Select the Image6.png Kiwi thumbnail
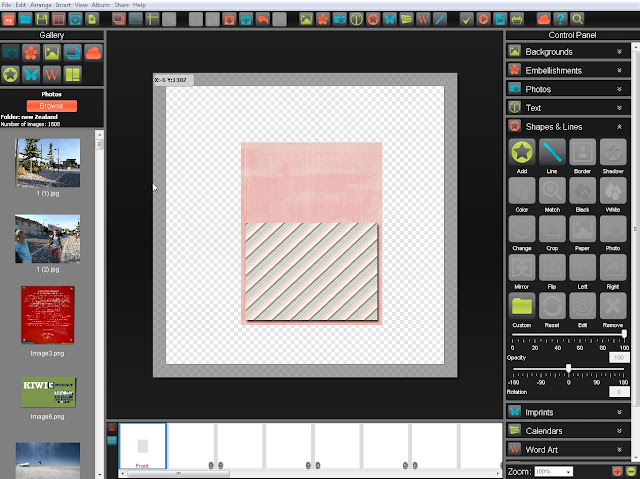Viewport: 640px width, 479px height. pos(48,392)
